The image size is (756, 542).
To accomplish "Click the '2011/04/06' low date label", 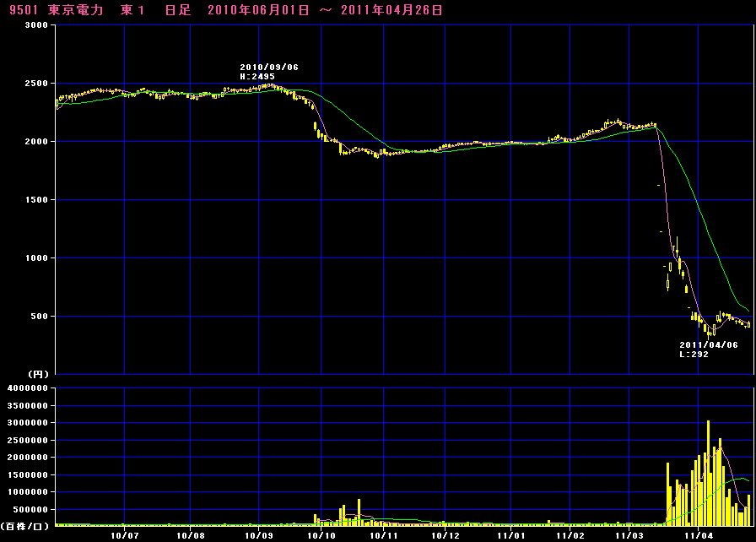I will pyautogui.click(x=709, y=344).
